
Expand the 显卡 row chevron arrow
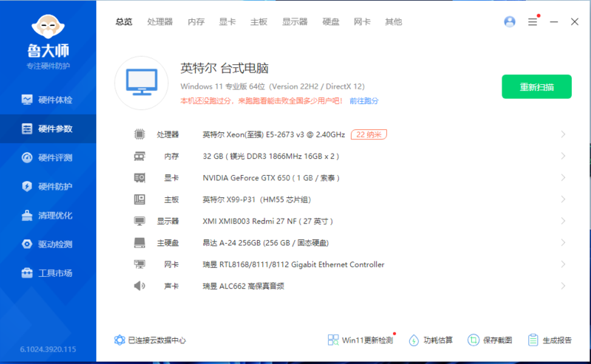[563, 178]
